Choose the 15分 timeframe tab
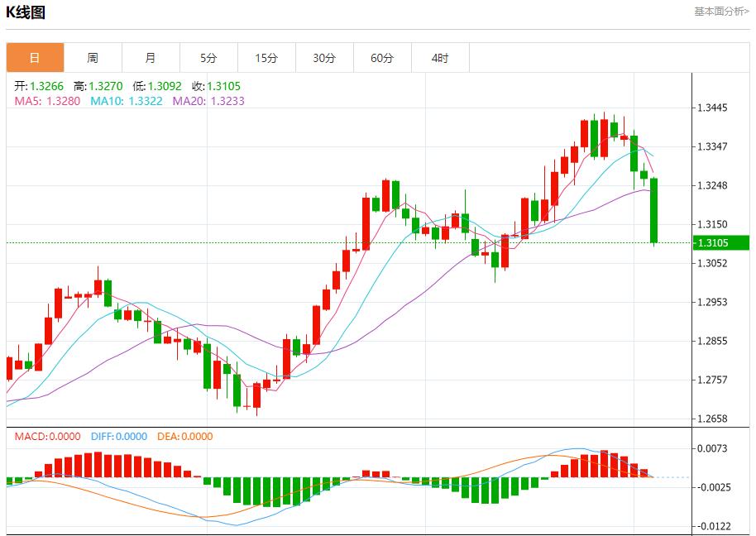The image size is (756, 536). pos(266,58)
